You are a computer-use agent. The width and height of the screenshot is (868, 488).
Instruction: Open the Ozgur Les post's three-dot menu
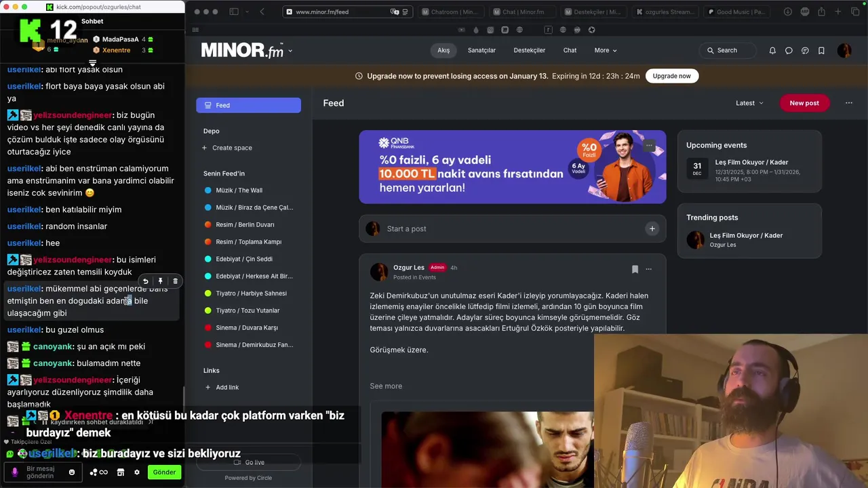(648, 269)
